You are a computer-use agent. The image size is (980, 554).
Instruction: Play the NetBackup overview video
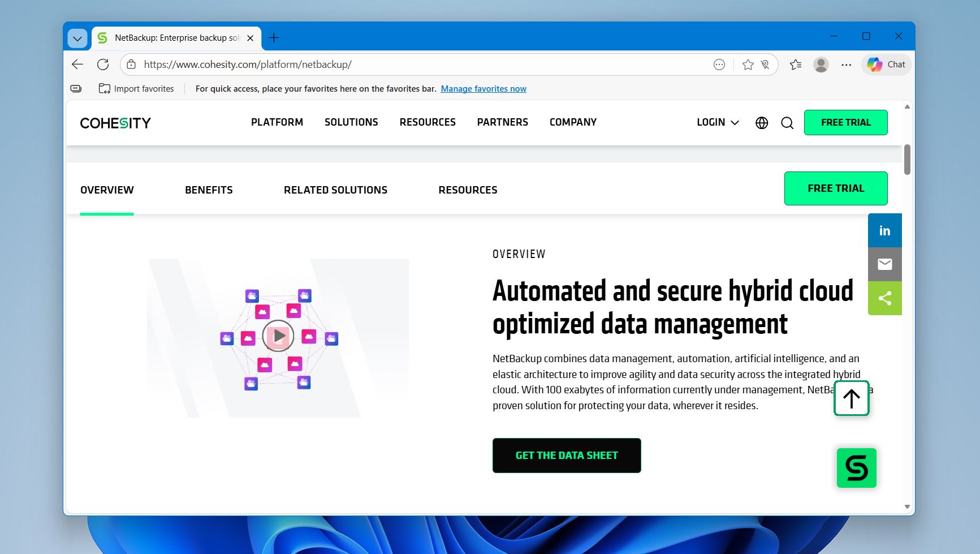[278, 336]
